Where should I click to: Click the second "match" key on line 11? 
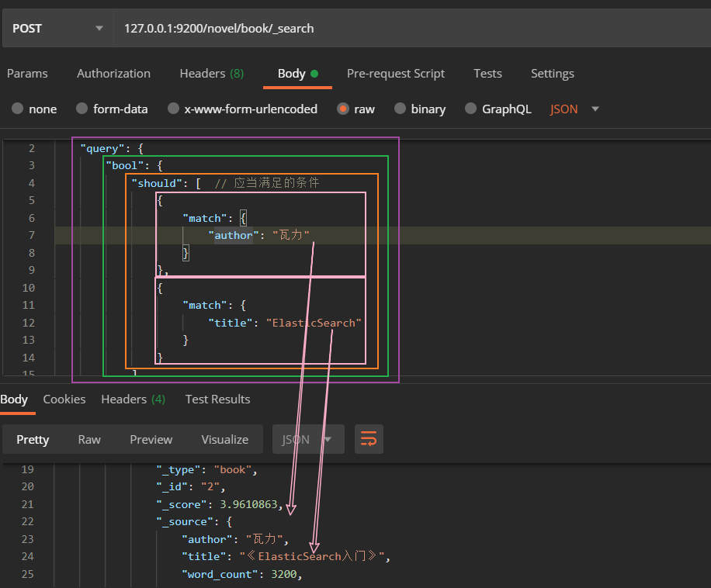pyautogui.click(x=204, y=305)
